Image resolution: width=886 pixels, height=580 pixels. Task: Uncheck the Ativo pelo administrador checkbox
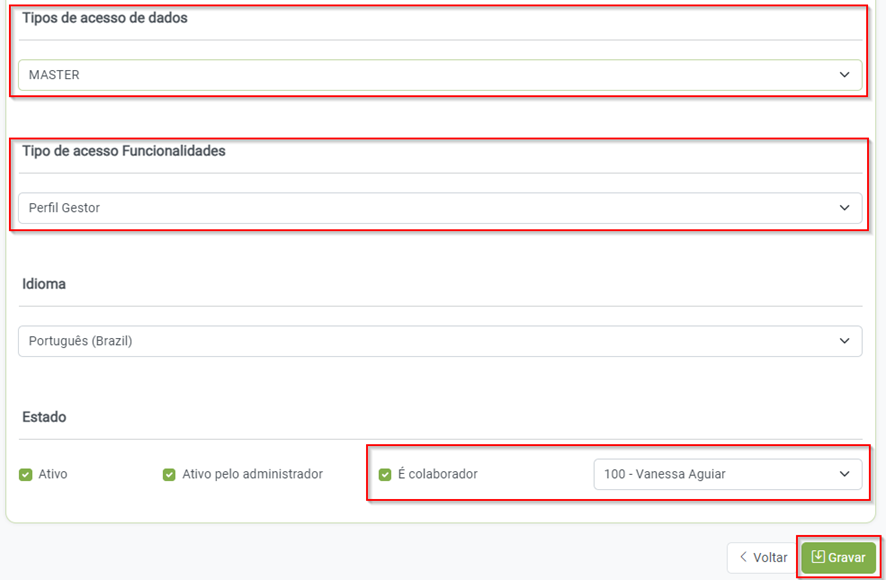click(x=169, y=474)
